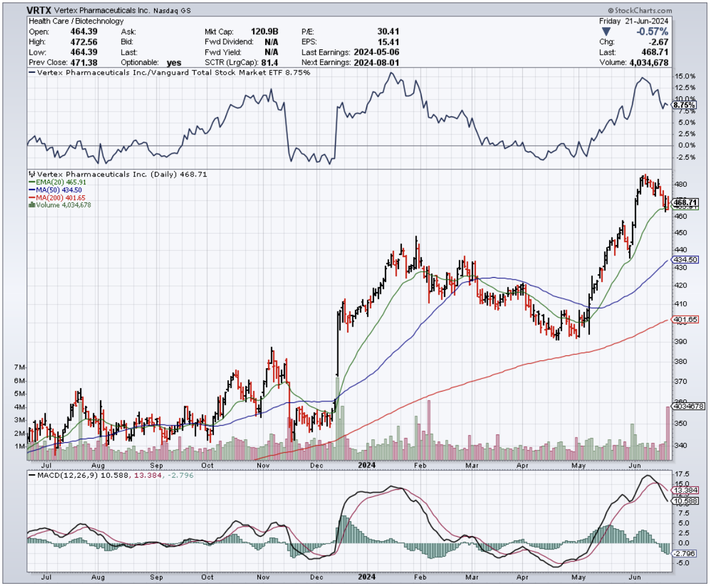Click the -2.796 MACD histogram axis label

click(686, 554)
